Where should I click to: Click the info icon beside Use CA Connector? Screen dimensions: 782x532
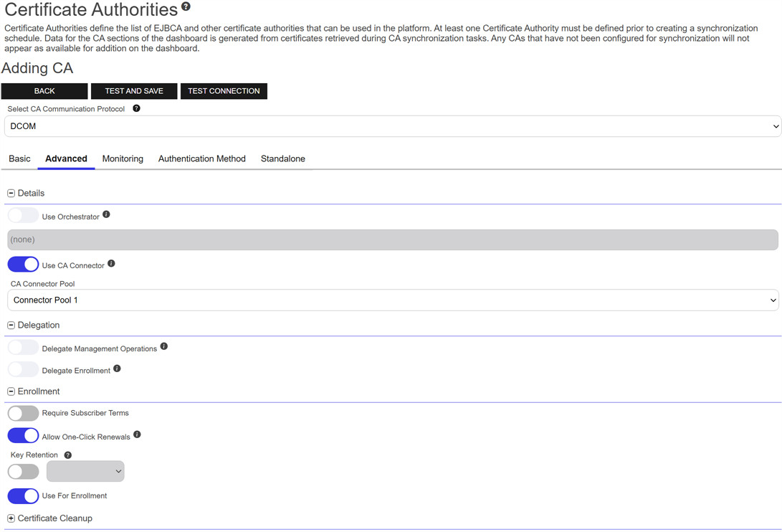[x=111, y=264]
